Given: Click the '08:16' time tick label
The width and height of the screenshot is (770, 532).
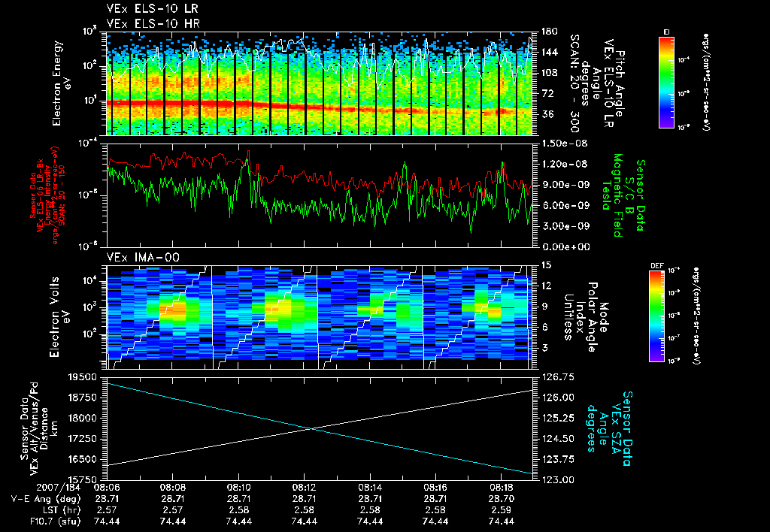Looking at the screenshot, I should [x=435, y=488].
